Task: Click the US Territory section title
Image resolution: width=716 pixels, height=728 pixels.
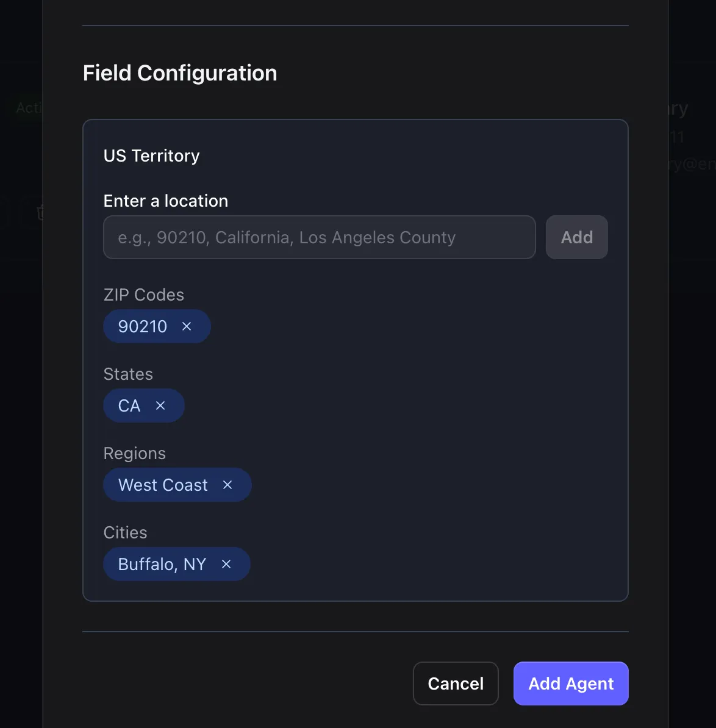Action: pyautogui.click(x=151, y=155)
